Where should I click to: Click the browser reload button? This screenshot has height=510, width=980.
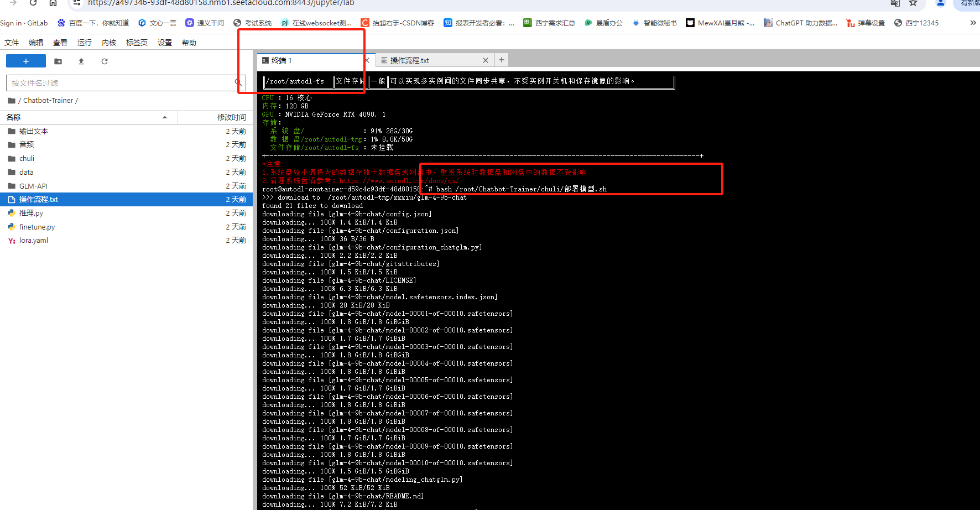pos(33,3)
